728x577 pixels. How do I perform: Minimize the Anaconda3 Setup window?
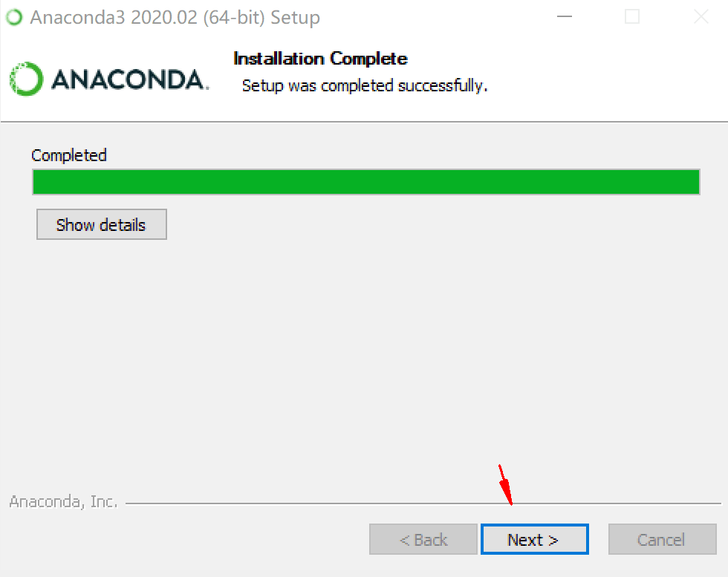point(564,17)
